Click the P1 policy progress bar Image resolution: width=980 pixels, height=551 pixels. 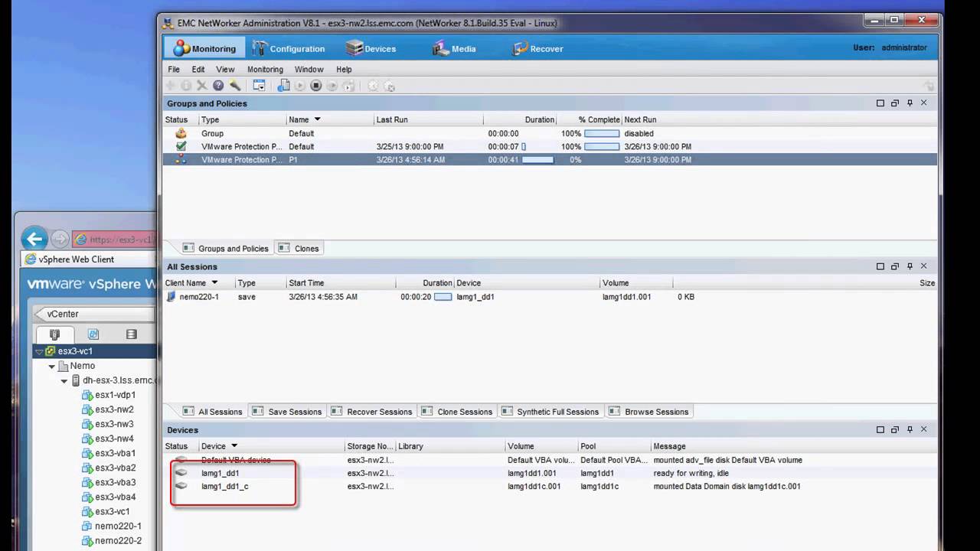click(x=537, y=159)
